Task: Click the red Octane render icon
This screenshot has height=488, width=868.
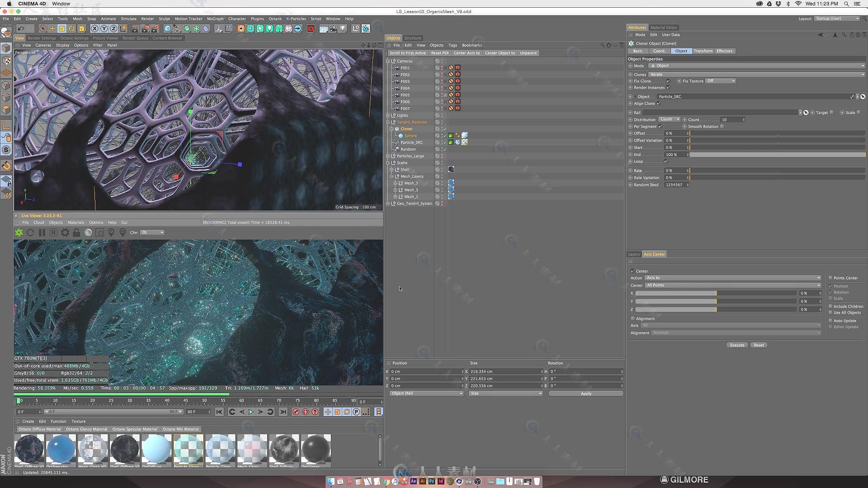Action: tap(311, 28)
